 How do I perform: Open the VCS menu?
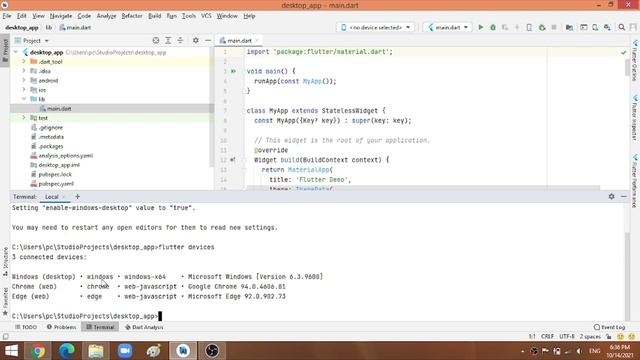tap(206, 16)
